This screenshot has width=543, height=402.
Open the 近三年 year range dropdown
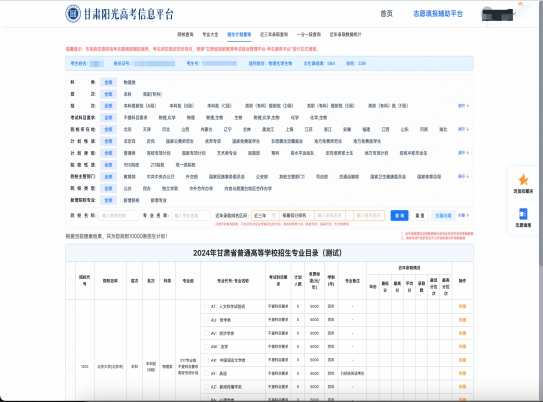coord(265,216)
